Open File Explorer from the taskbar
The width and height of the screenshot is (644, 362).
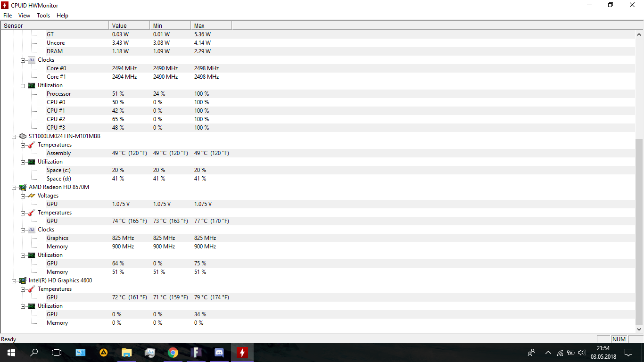coord(126,352)
